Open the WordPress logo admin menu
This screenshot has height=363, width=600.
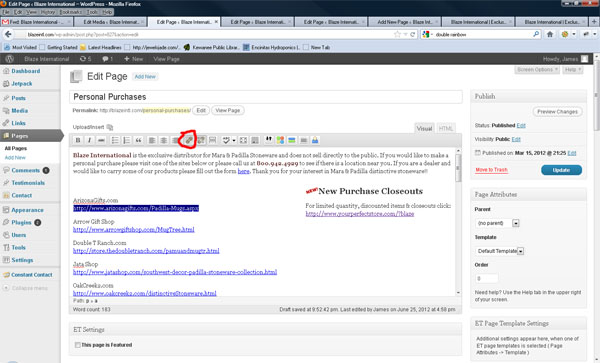10,59
